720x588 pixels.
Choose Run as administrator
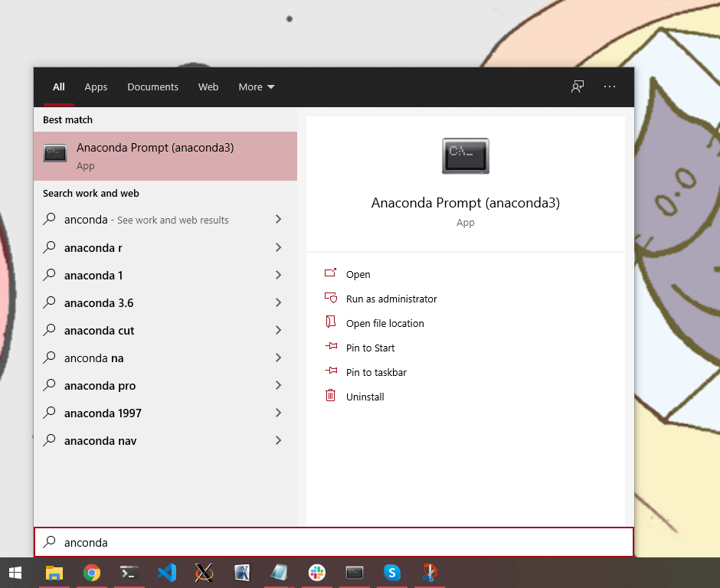(x=391, y=299)
